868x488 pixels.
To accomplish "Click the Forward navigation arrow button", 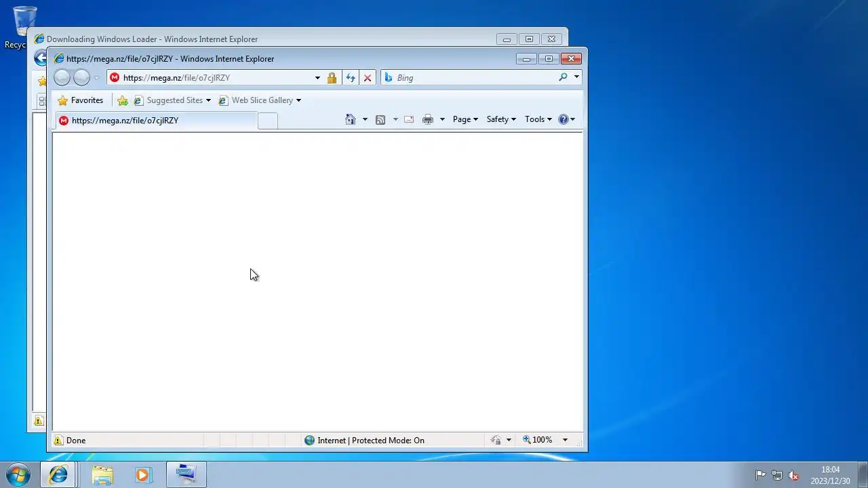I will [81, 78].
